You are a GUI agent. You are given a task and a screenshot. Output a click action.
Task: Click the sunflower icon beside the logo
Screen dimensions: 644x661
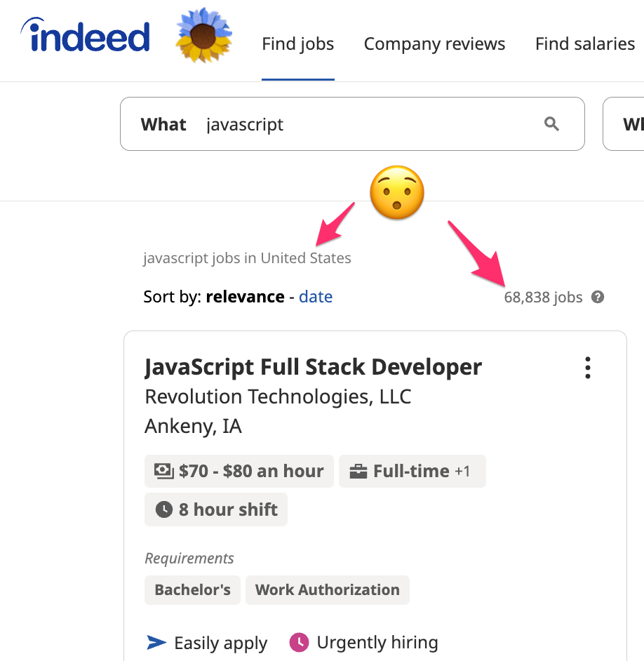[204, 34]
